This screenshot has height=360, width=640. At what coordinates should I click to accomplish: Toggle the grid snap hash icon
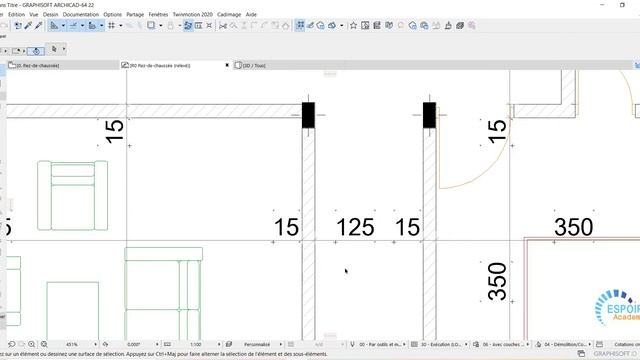[x=111, y=25]
